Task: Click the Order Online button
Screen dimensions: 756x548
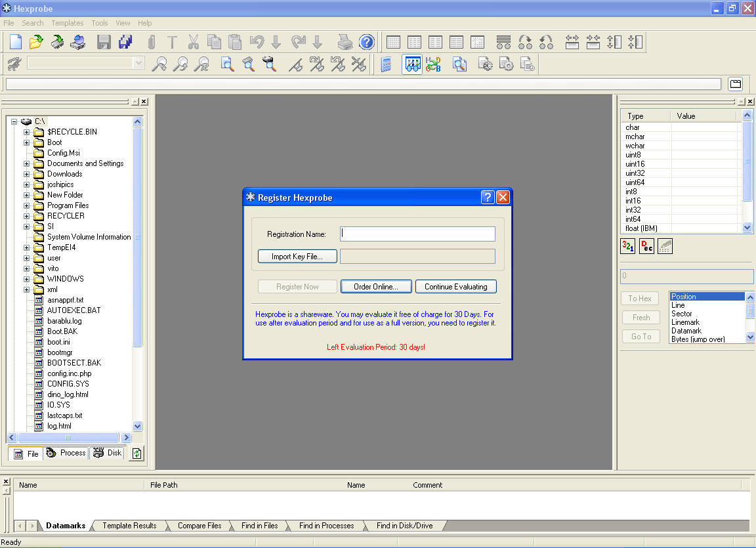Action: click(376, 287)
